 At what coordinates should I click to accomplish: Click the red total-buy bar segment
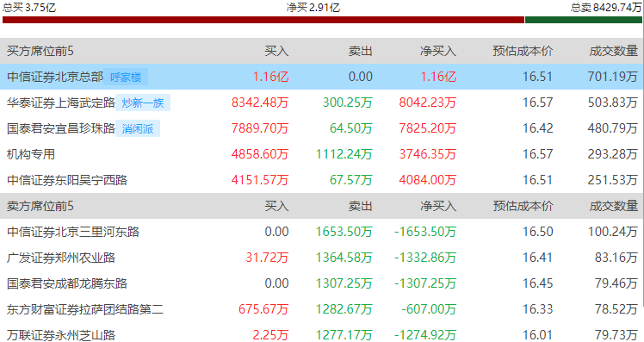263,20
